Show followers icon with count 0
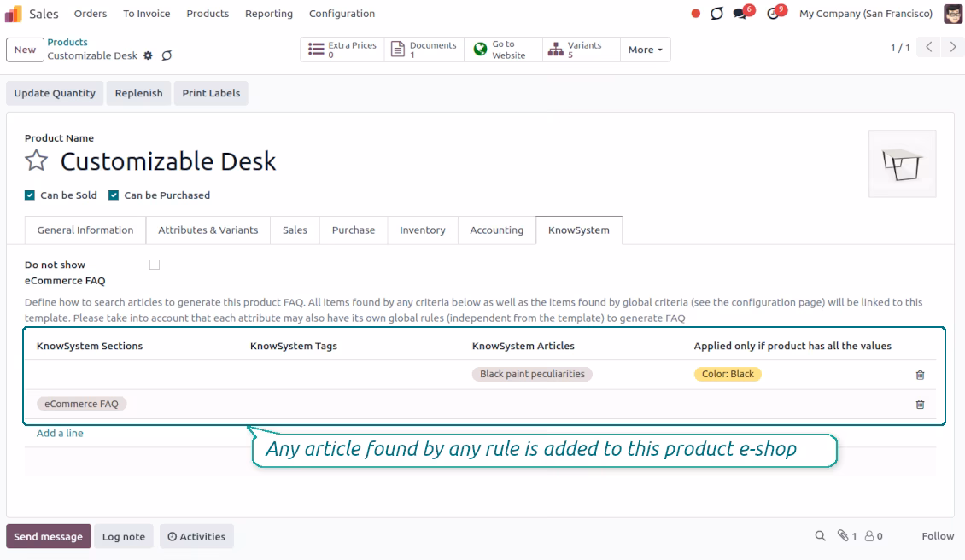The width and height of the screenshot is (965, 560). click(874, 536)
